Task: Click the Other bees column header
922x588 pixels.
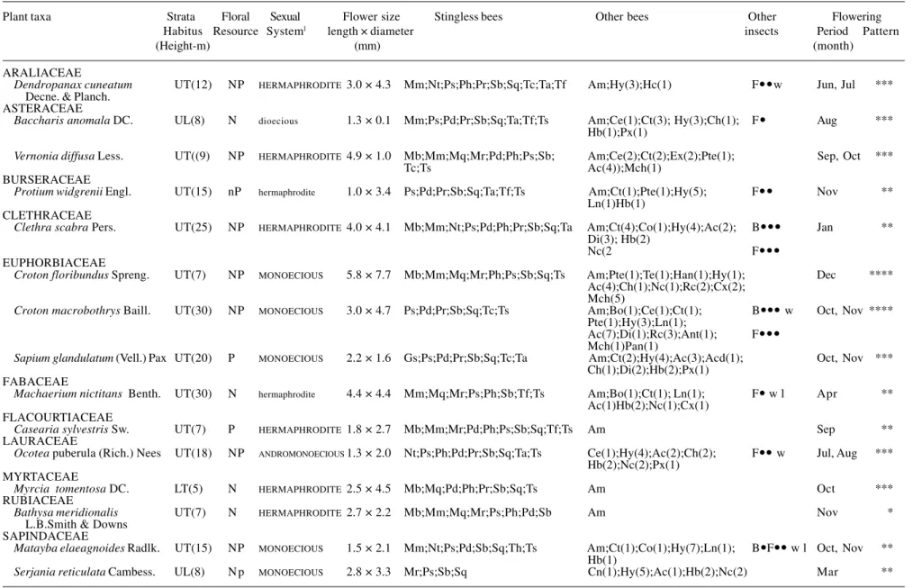Action: [621, 17]
